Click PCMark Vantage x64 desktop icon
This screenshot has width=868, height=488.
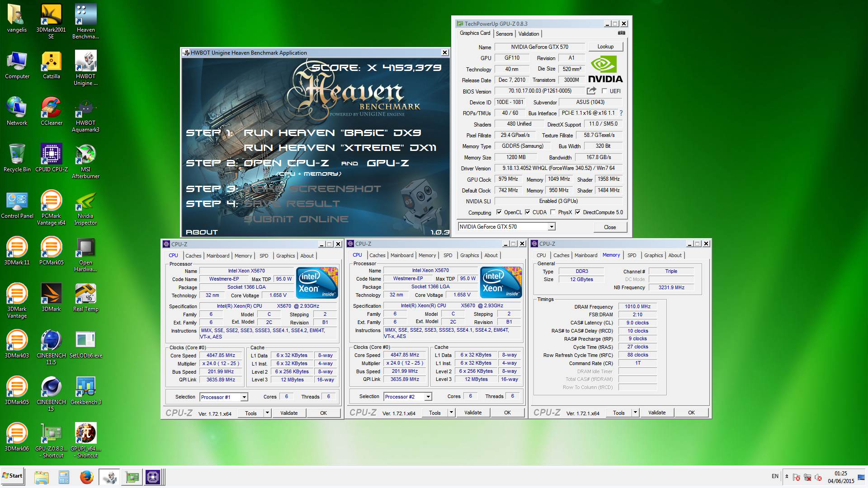51,208
